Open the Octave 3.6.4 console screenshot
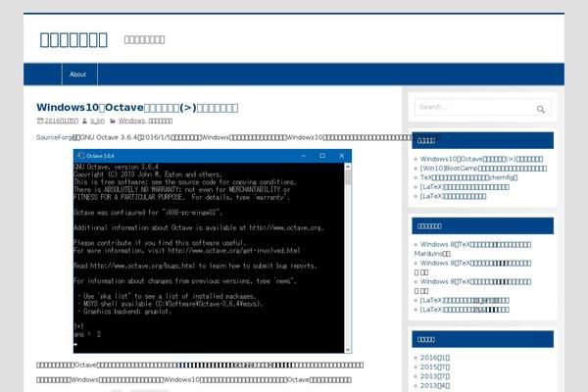The height and width of the screenshot is (392, 588). tap(213, 251)
